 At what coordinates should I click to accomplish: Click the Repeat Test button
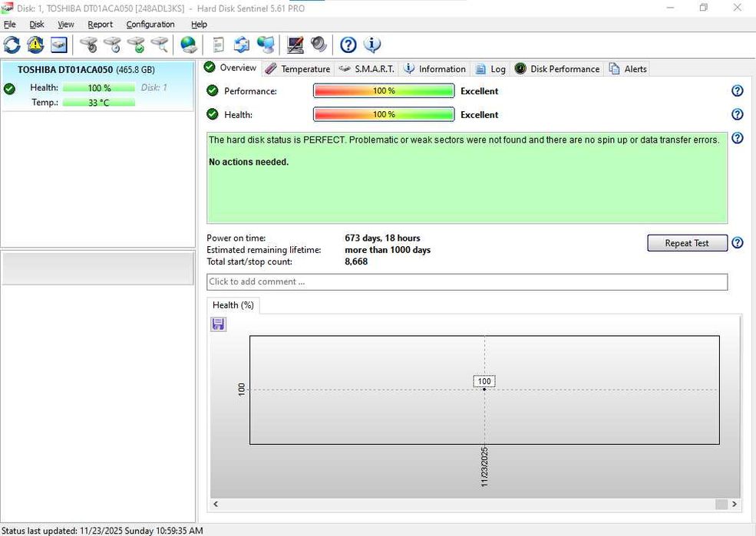(687, 243)
